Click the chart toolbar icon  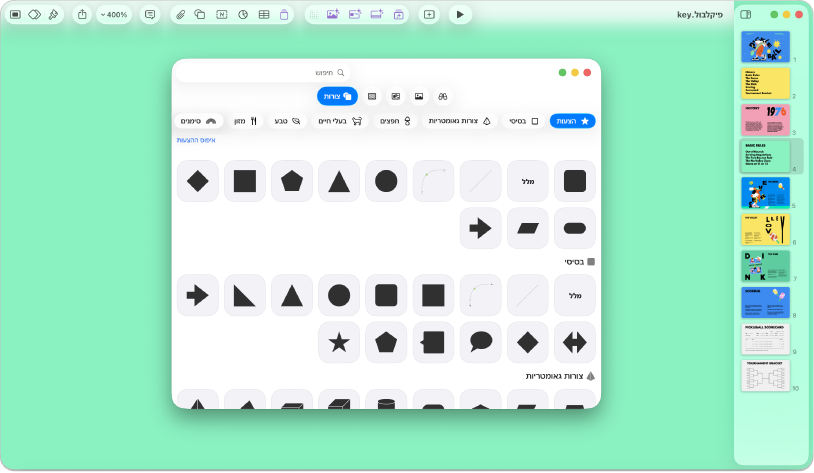(243, 15)
